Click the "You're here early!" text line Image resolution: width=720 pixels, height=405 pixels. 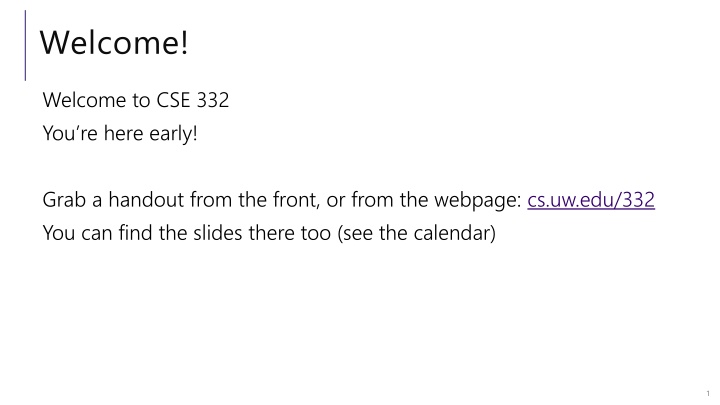tap(120, 134)
